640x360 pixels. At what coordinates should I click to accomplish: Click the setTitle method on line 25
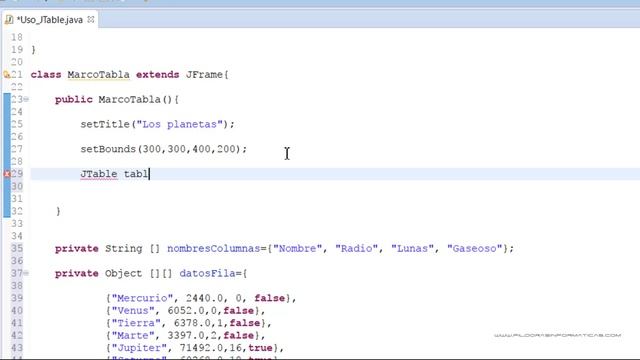pos(105,124)
